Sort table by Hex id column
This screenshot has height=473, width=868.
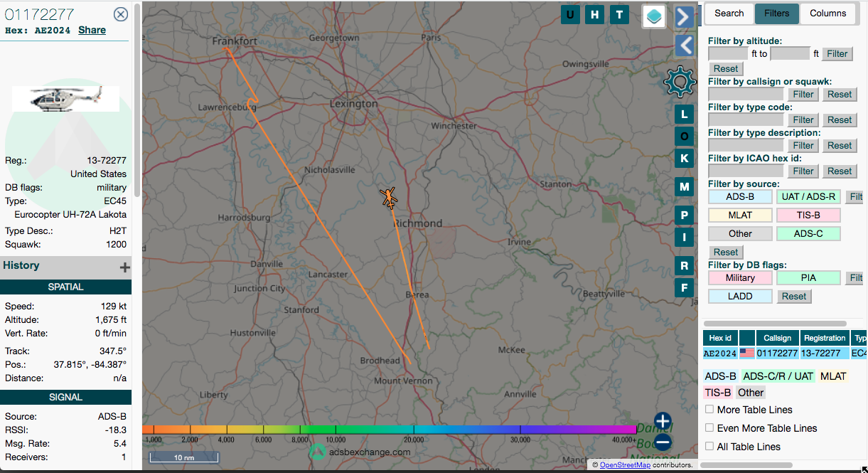coord(720,338)
